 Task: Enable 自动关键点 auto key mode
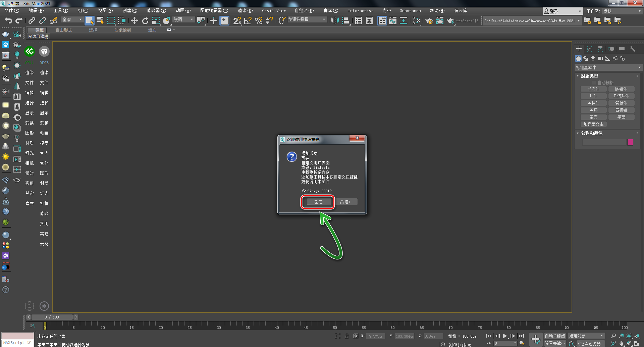(554, 336)
